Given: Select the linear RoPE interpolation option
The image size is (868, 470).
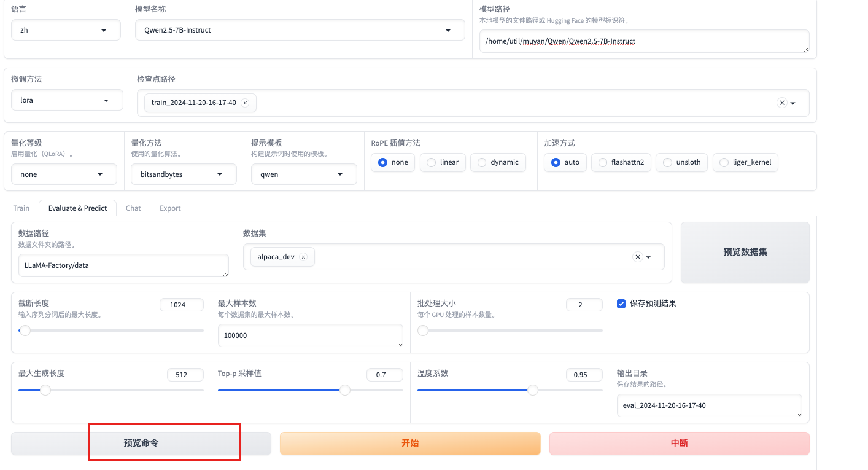Looking at the screenshot, I should pos(442,162).
